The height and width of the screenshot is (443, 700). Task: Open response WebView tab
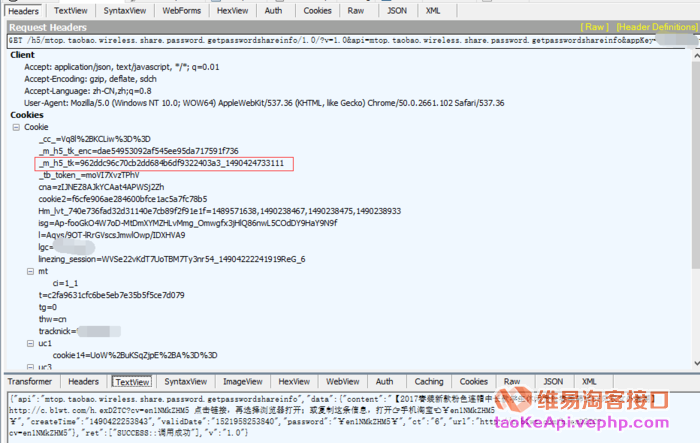click(342, 381)
